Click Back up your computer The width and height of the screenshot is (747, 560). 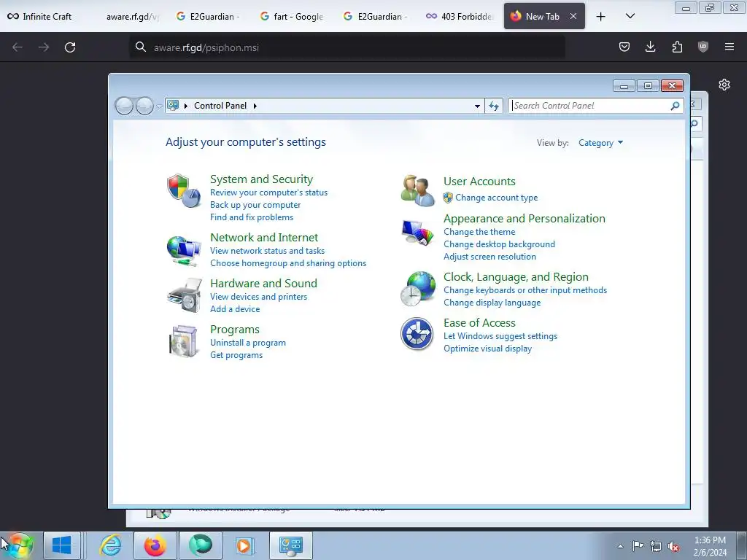coord(255,205)
